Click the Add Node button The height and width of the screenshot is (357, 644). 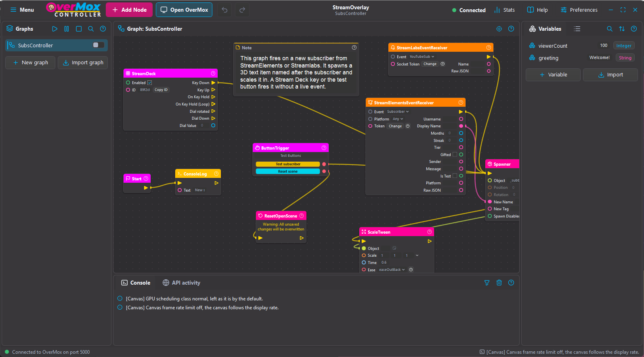tap(129, 10)
